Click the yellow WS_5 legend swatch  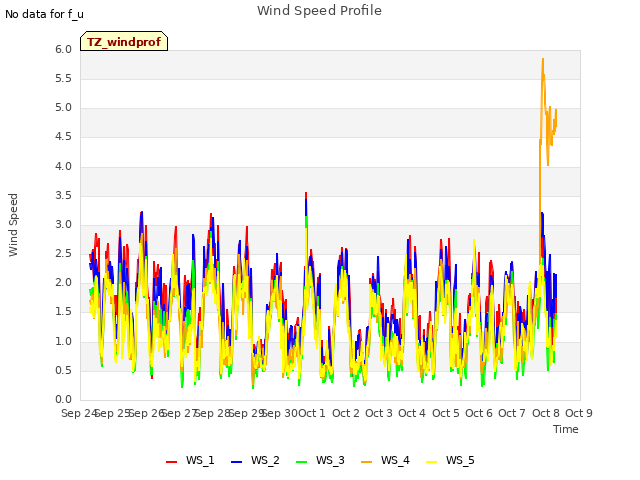(431, 461)
